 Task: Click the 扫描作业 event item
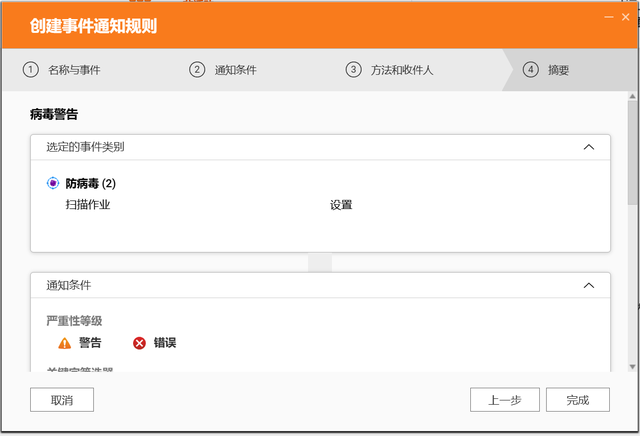(x=88, y=205)
